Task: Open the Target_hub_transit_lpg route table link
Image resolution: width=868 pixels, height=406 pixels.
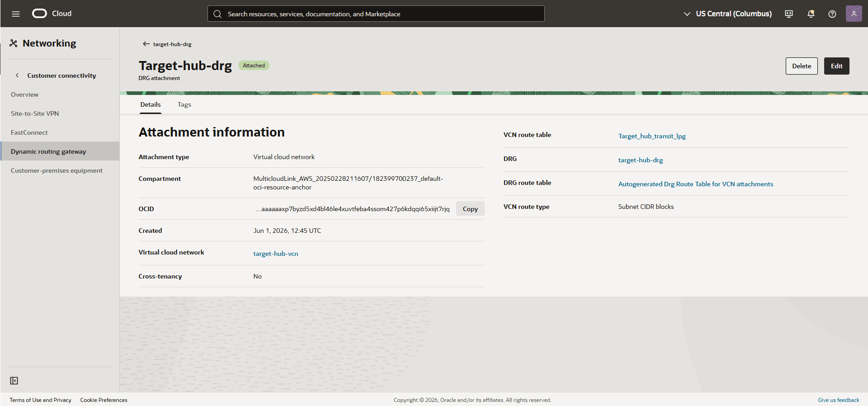Action: [652, 136]
